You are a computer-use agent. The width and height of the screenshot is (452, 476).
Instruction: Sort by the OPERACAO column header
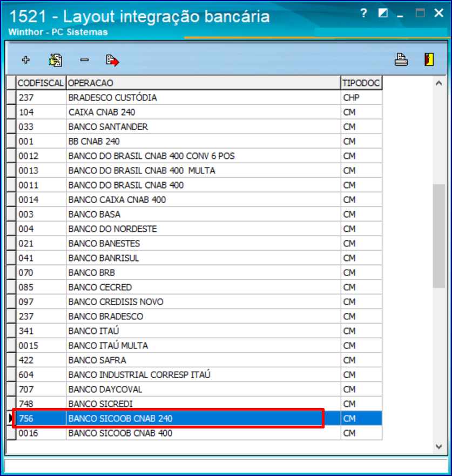203,83
